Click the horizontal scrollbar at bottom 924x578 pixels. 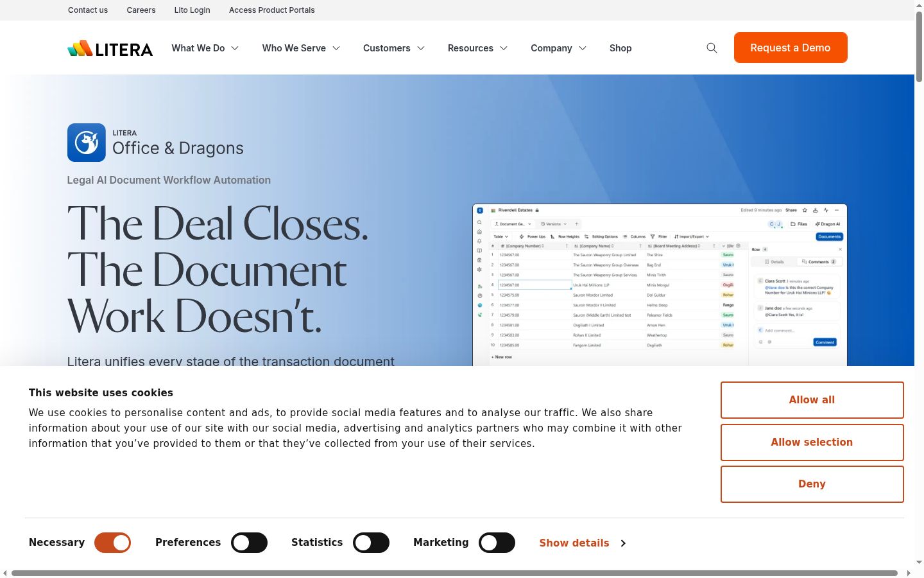(454, 573)
